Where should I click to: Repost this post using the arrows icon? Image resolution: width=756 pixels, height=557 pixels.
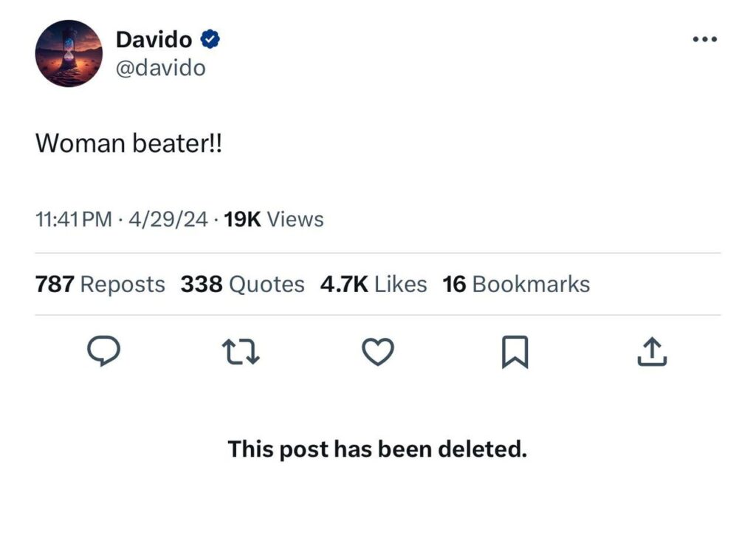(242, 354)
